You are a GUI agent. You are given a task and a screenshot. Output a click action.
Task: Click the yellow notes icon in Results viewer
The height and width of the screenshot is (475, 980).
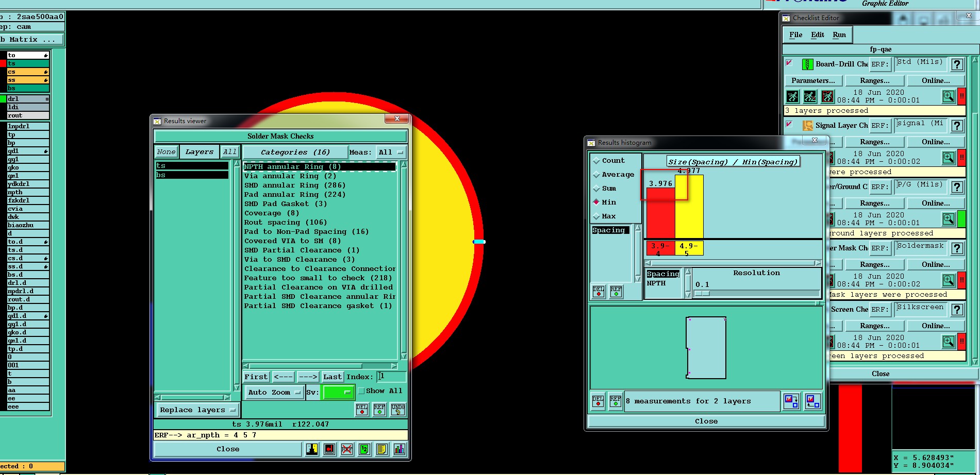pos(381,449)
